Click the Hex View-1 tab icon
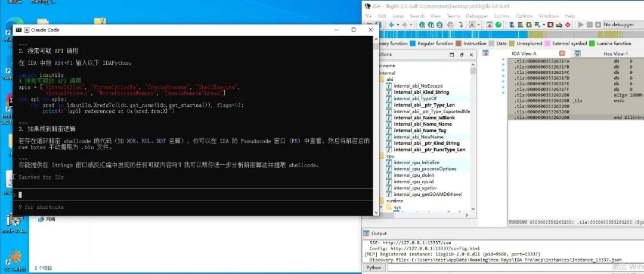Image resolution: width=644 pixels, height=274 pixels. pos(577,54)
